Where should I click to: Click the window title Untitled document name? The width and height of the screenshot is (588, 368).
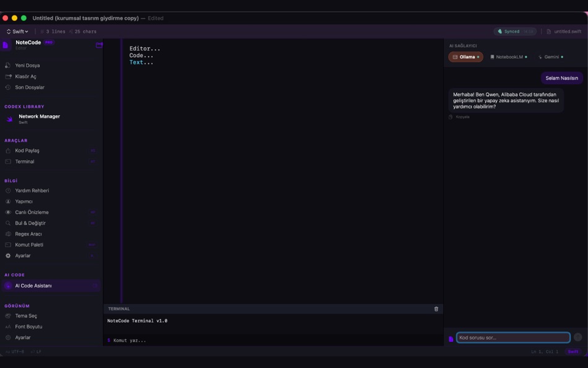[85, 18]
